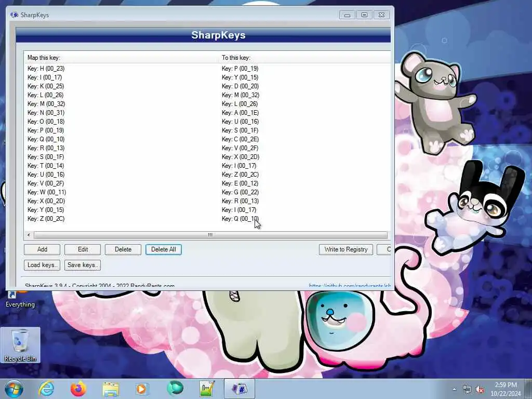Open the Everything desktop shortcut
Screen dimensions: 532x399
coord(20,299)
